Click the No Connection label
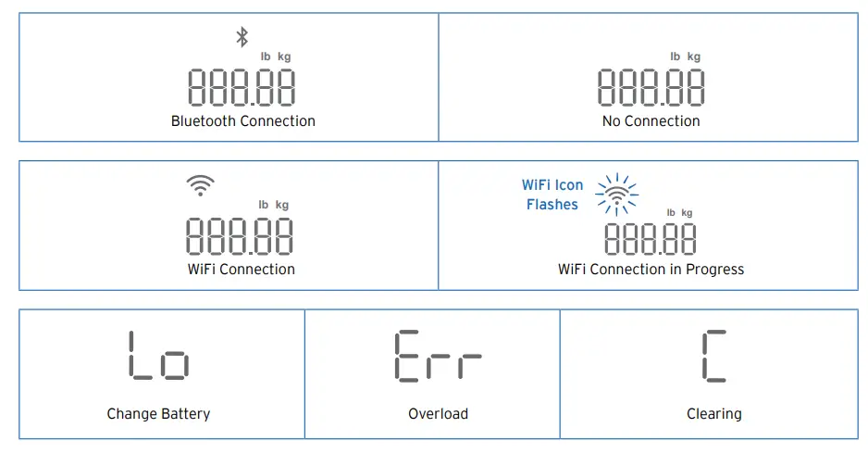The image size is (868, 453). pos(651,121)
